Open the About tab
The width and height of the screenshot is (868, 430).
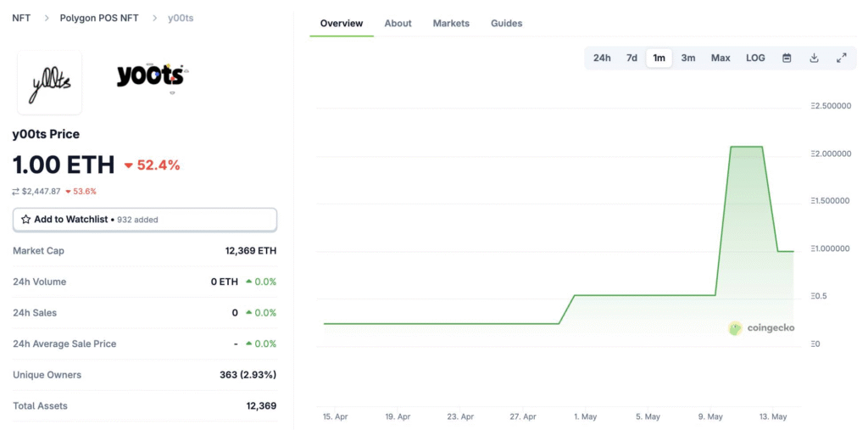tap(398, 23)
